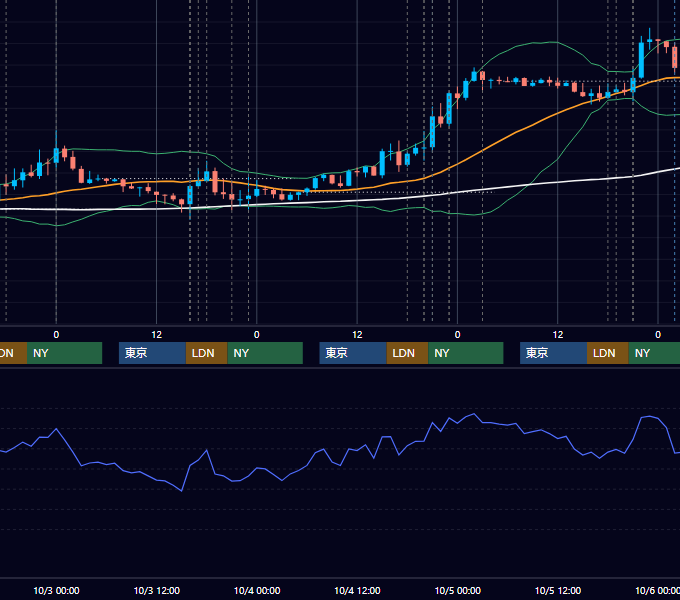Click the hour label 12 above 10/3 東京 block
This screenshot has height=600, width=680.
[x=157, y=335]
